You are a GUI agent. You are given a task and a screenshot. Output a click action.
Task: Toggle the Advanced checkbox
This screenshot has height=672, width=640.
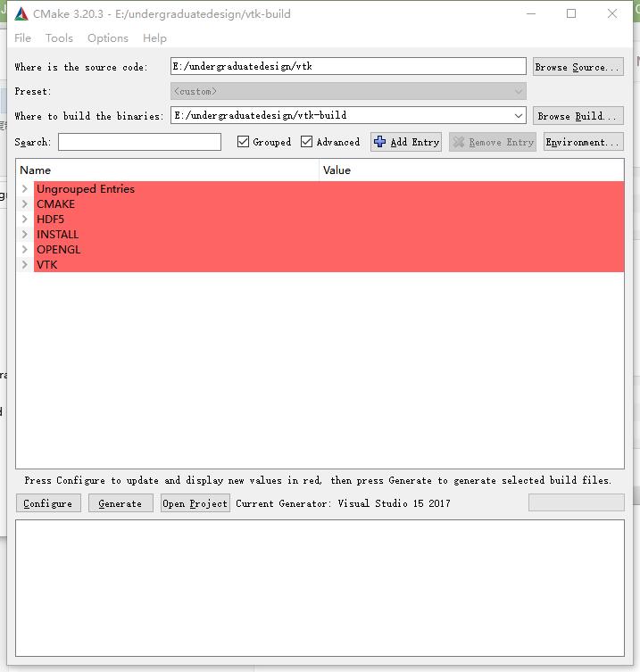pos(306,141)
